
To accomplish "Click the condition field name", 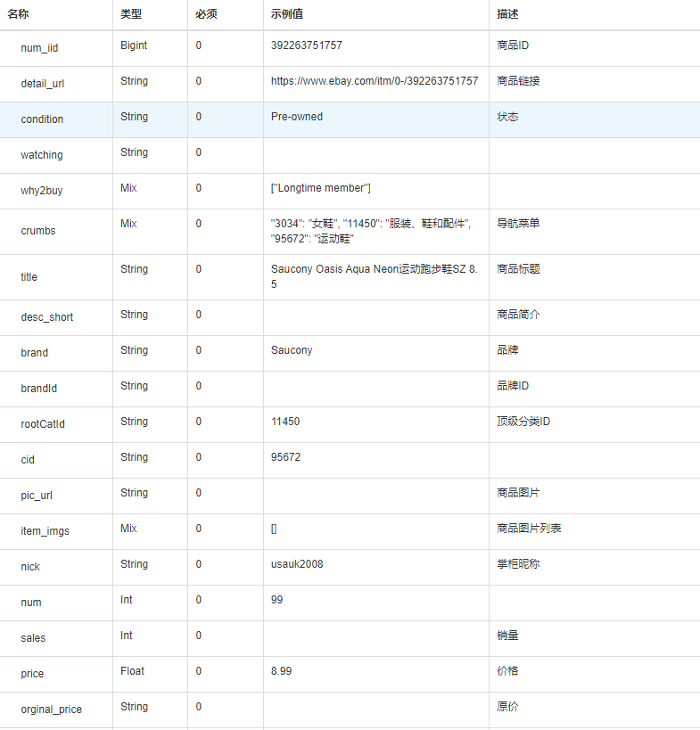I will [x=42, y=119].
